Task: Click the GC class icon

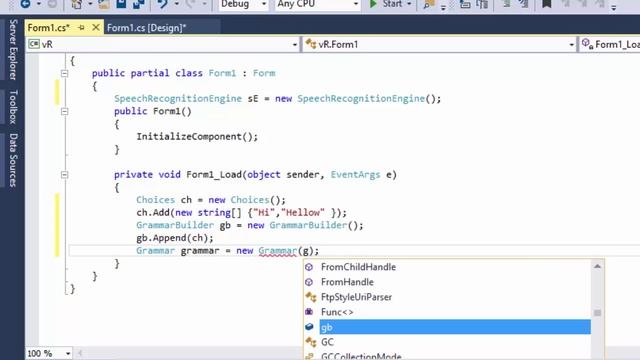Action: [311, 342]
